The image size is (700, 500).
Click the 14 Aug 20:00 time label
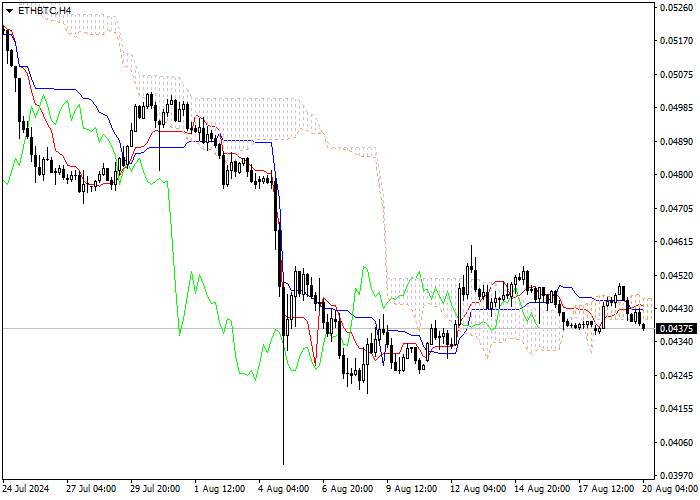pyautogui.click(x=542, y=489)
